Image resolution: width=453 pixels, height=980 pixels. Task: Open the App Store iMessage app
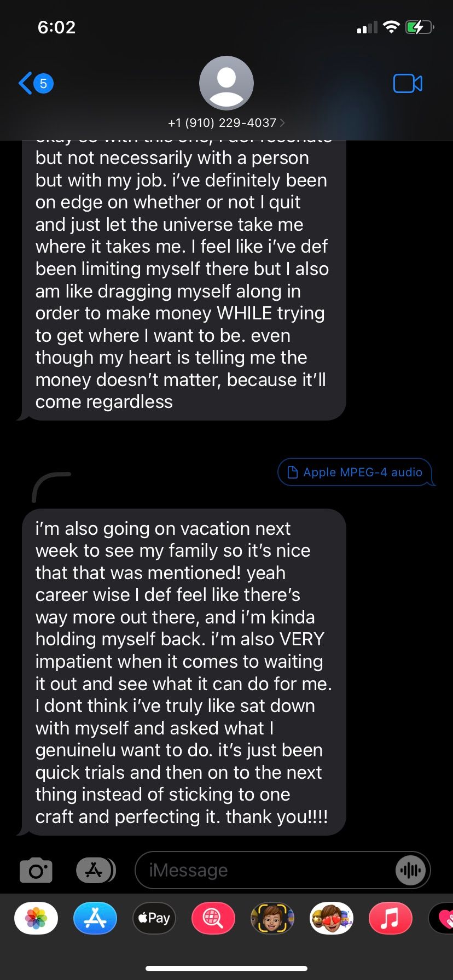pyautogui.click(x=95, y=918)
